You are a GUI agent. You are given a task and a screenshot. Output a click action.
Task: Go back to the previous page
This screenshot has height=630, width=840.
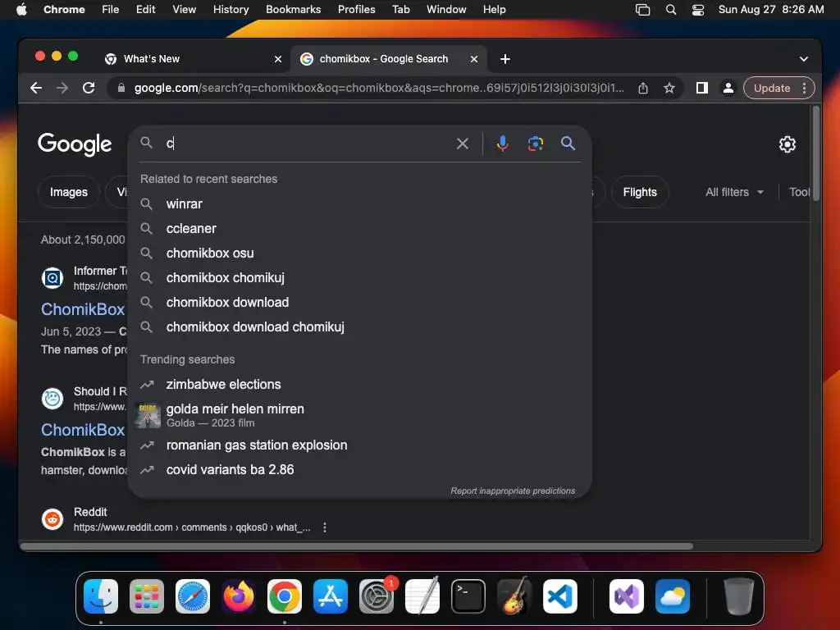36,88
